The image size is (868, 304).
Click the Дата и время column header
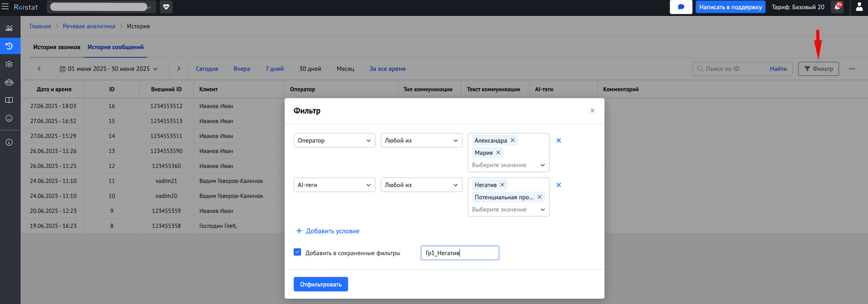coord(54,89)
